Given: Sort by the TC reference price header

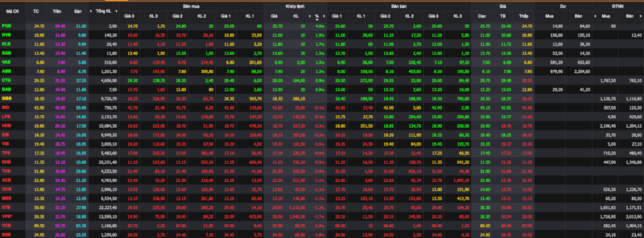Looking at the screenshot, I should click(x=36, y=11).
